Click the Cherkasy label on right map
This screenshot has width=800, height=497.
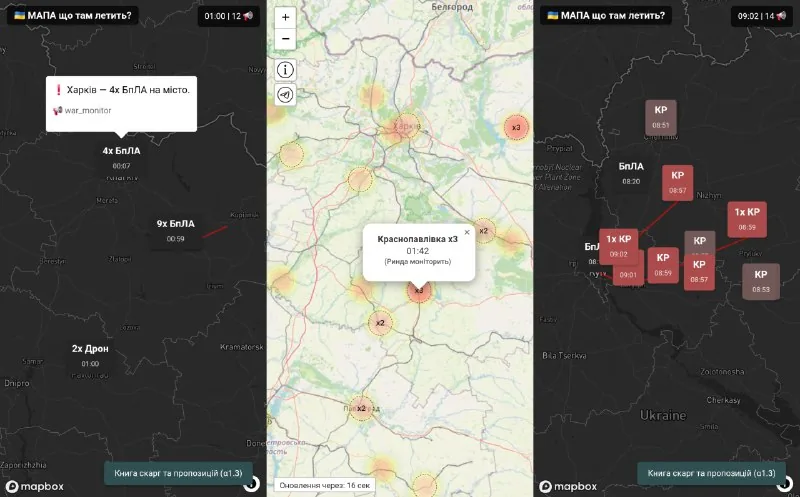[x=723, y=400]
